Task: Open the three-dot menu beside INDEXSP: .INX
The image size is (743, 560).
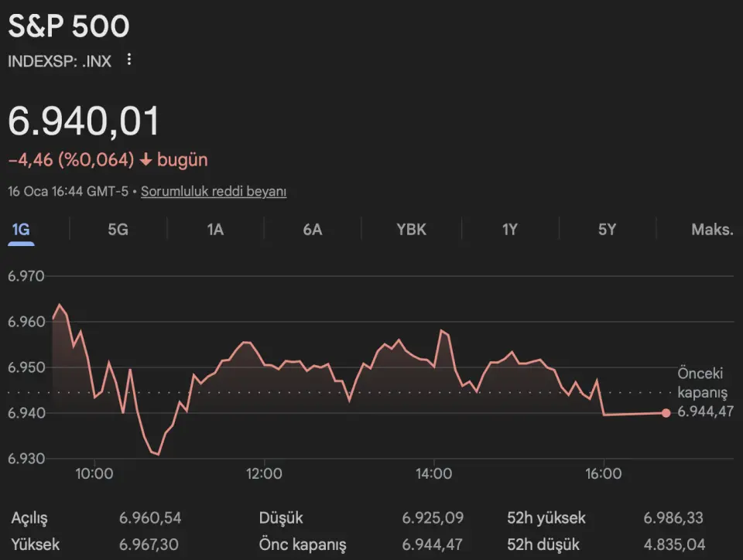Action: click(x=129, y=60)
